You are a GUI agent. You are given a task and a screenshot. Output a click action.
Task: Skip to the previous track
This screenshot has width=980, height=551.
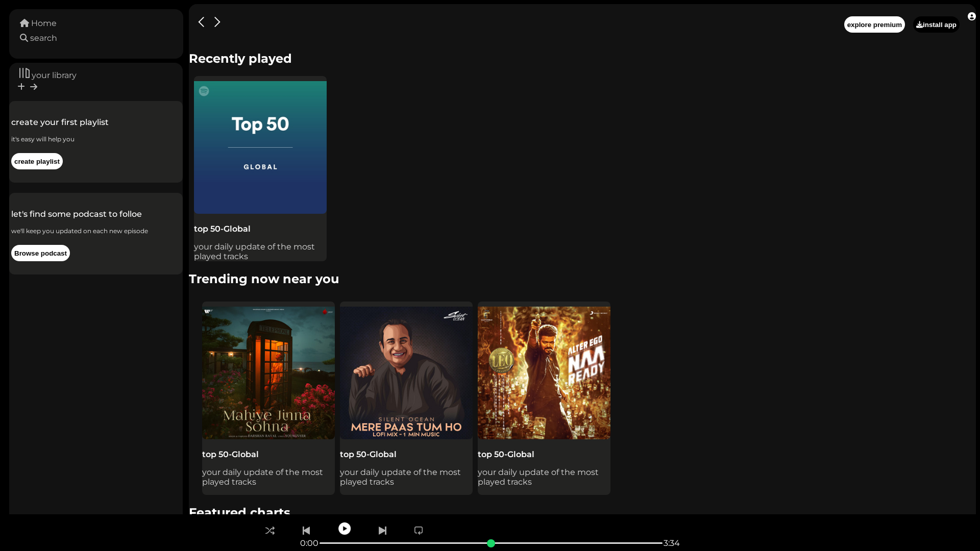[306, 531]
